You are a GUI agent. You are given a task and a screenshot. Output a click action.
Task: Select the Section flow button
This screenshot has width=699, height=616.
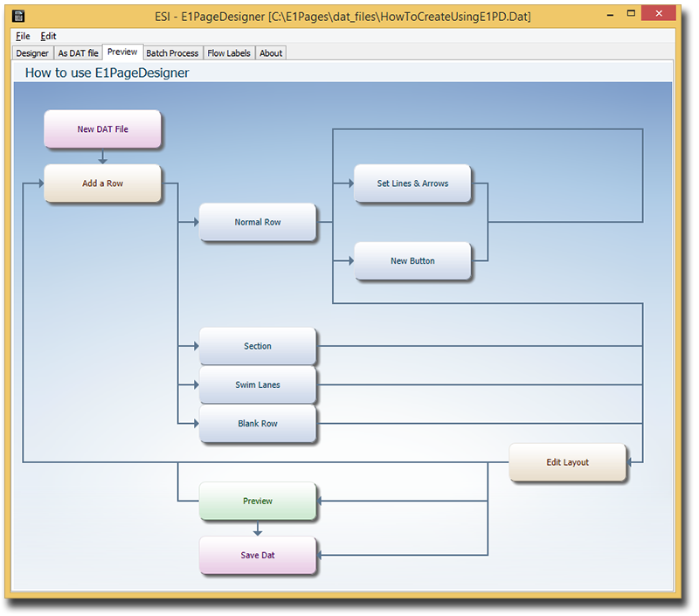258,346
